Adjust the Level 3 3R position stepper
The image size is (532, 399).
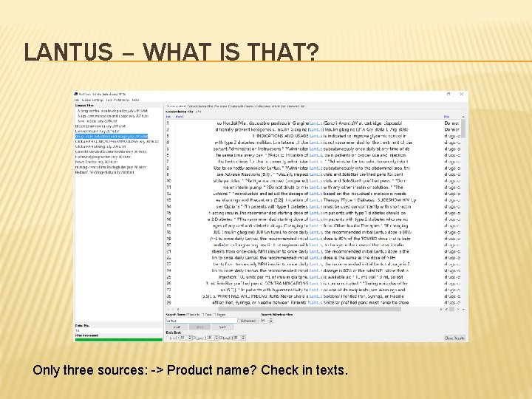tap(244, 338)
